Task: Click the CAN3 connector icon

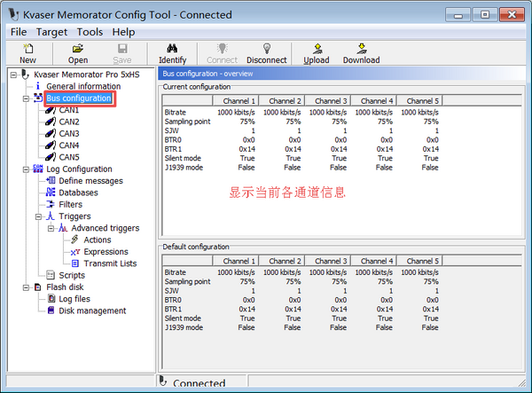Action: (x=51, y=134)
